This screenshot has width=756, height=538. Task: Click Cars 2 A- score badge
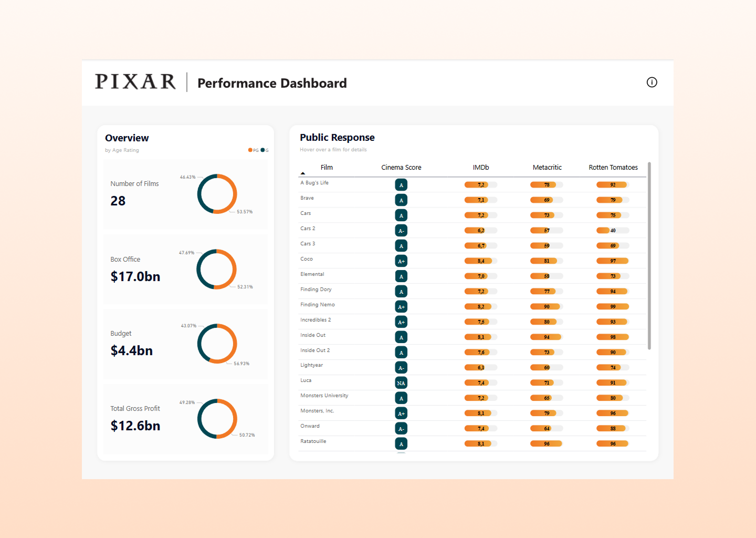click(x=401, y=231)
